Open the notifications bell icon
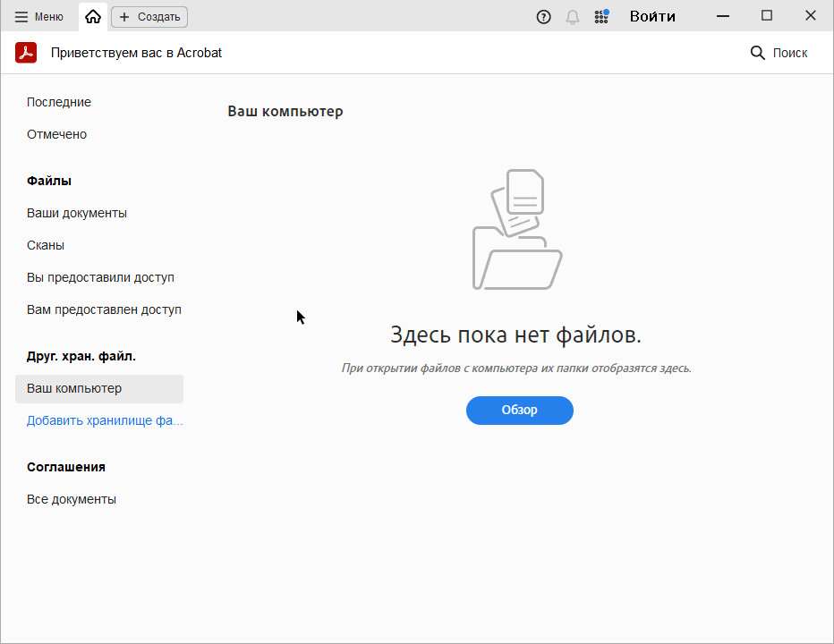The height and width of the screenshot is (644, 834). point(573,17)
